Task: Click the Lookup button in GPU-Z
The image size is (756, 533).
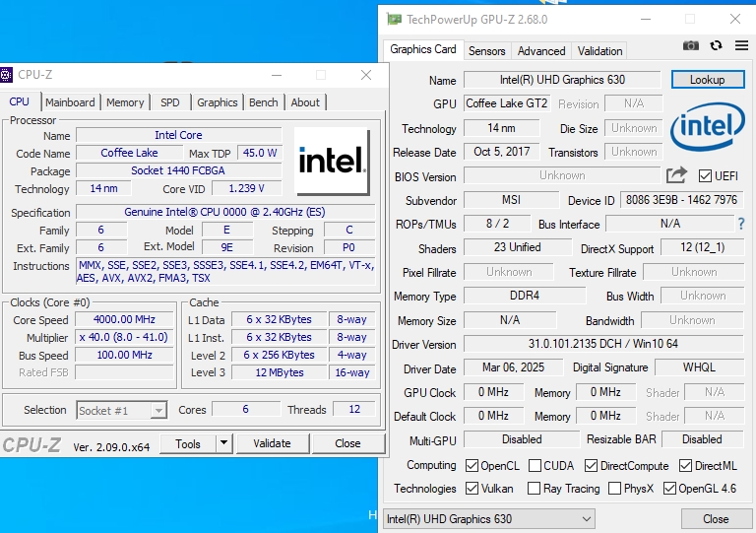Action: click(x=708, y=80)
